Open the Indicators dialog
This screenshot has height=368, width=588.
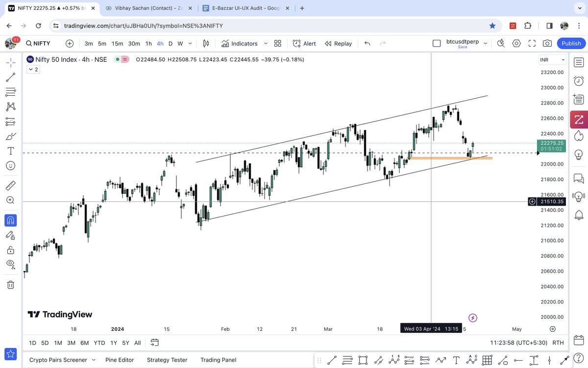239,43
